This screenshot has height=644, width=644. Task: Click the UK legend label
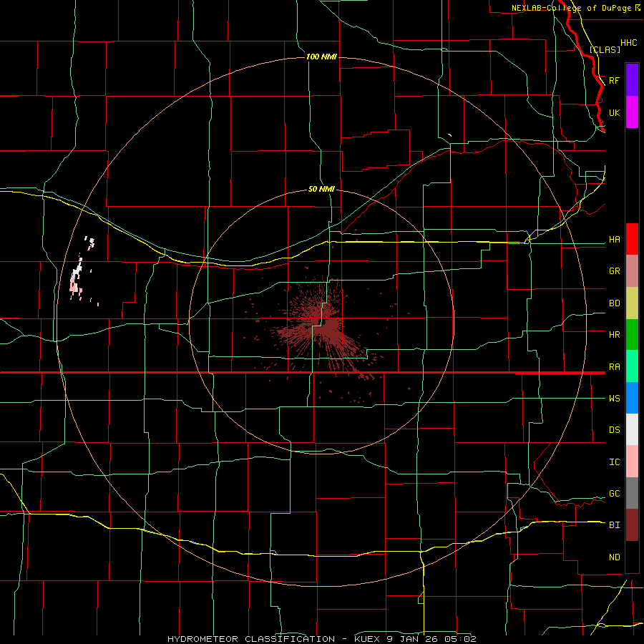click(614, 112)
